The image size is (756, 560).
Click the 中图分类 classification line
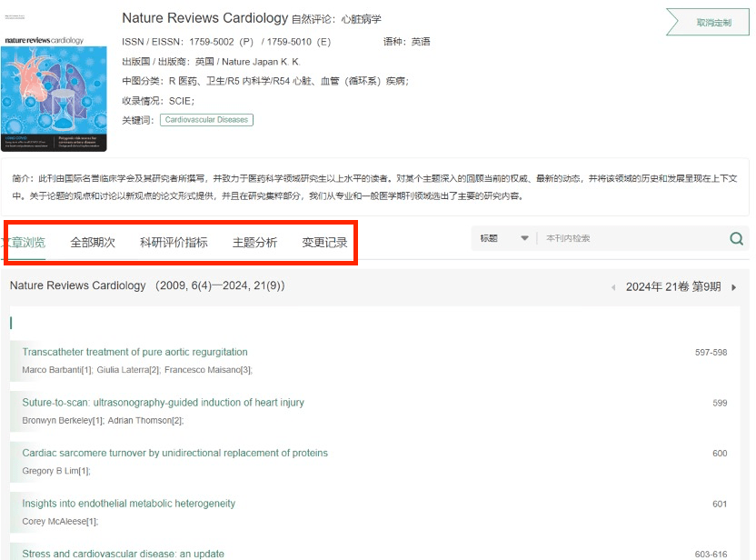tap(265, 81)
